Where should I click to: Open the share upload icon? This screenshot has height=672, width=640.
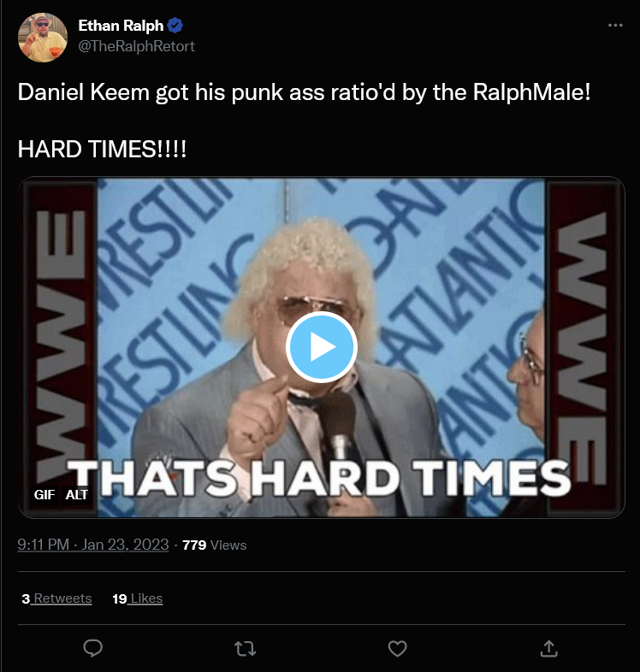548,648
